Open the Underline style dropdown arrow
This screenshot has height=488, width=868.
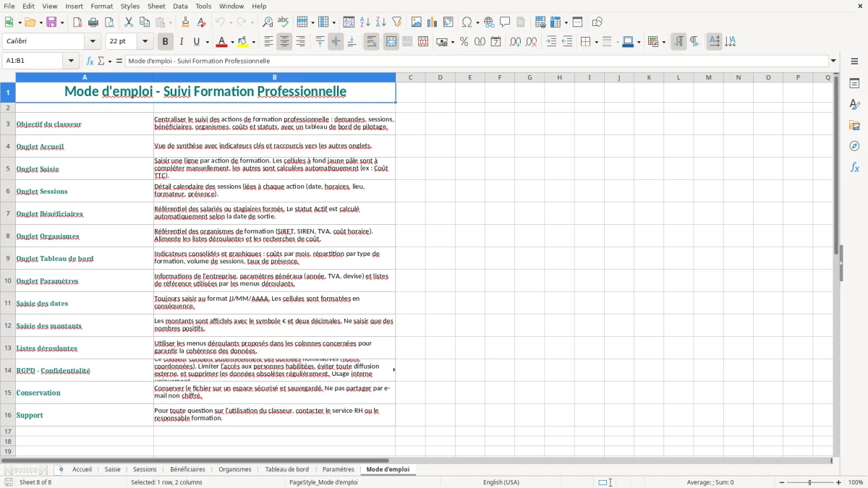(207, 42)
